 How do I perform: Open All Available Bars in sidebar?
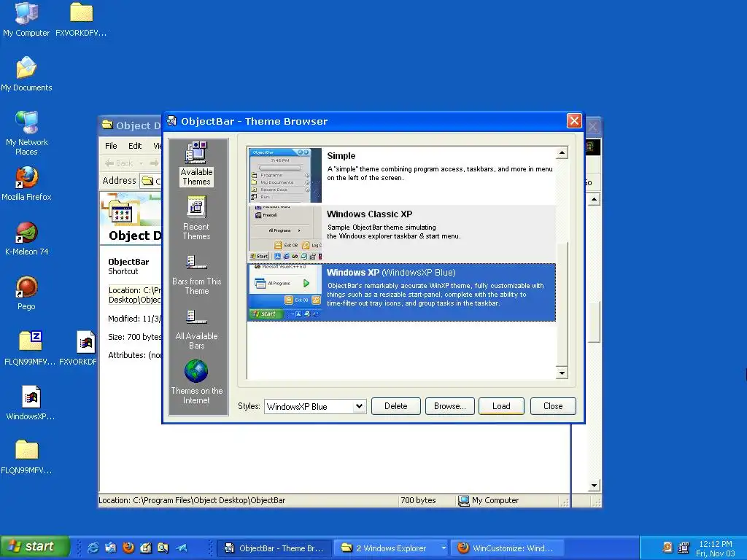[196, 330]
